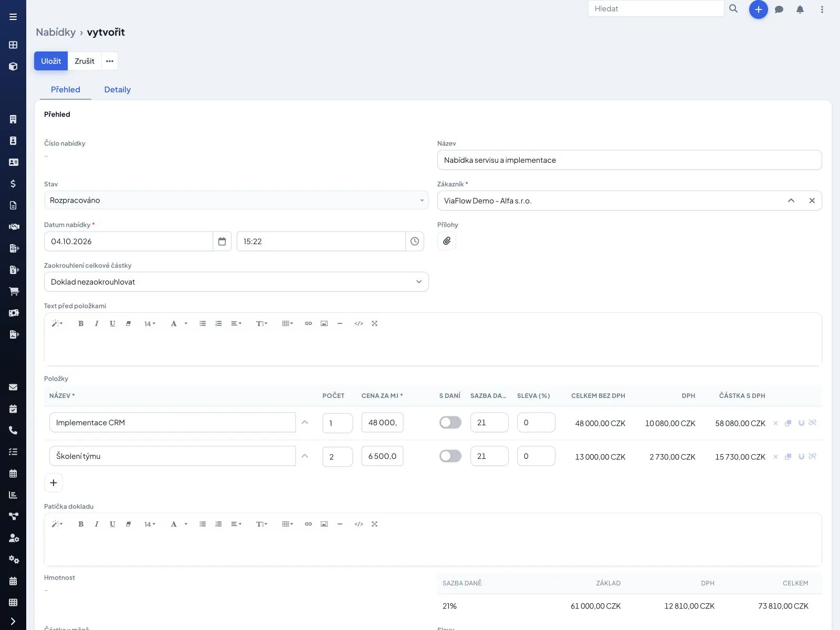Click the paperclip attachment icon under Přílohy

(x=447, y=241)
